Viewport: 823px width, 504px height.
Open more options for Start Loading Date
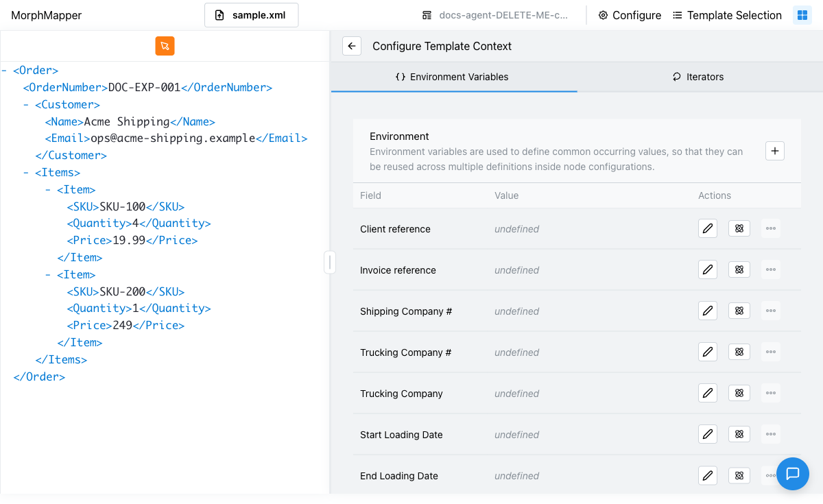point(771,434)
